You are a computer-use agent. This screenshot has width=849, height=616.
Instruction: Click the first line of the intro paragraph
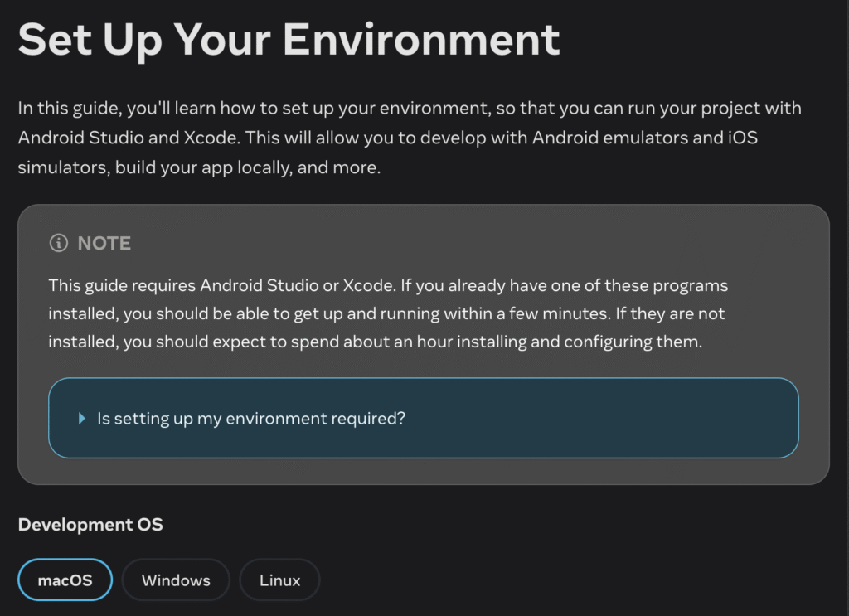[x=410, y=109]
